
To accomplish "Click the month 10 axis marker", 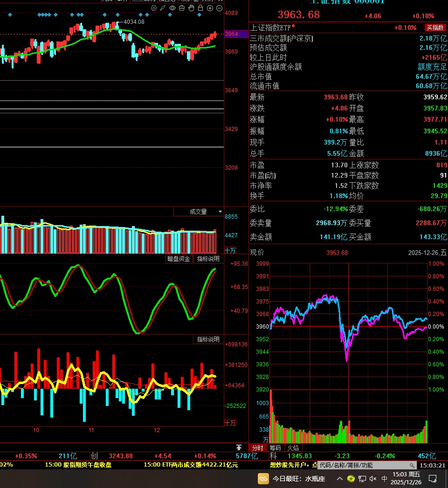I will tap(36, 430).
